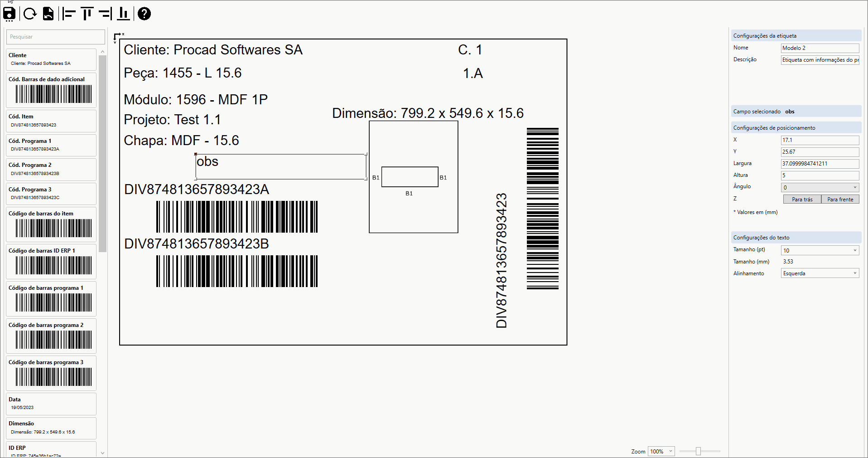Edit the Nome field Modelo 2
This screenshot has height=458, width=868.
(820, 48)
